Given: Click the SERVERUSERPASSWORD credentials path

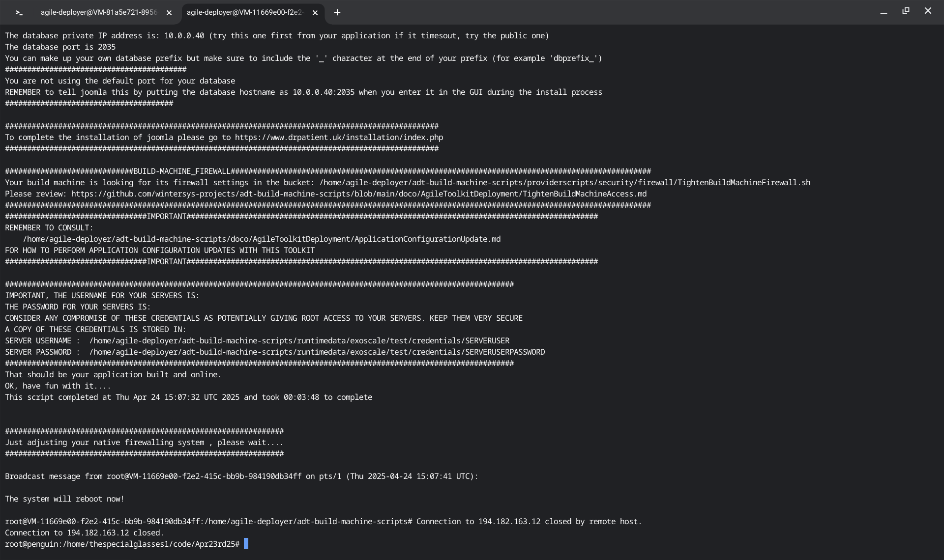Looking at the screenshot, I should tap(317, 352).
